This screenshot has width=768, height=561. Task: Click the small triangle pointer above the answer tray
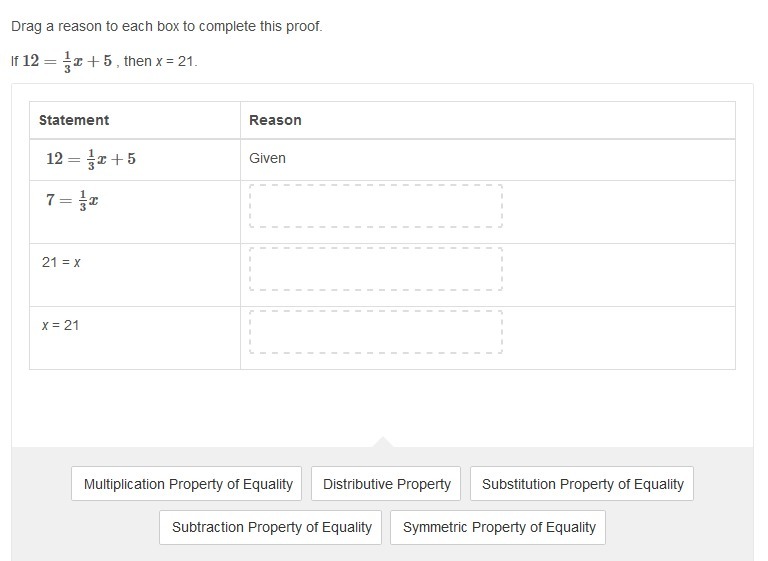[383, 441]
